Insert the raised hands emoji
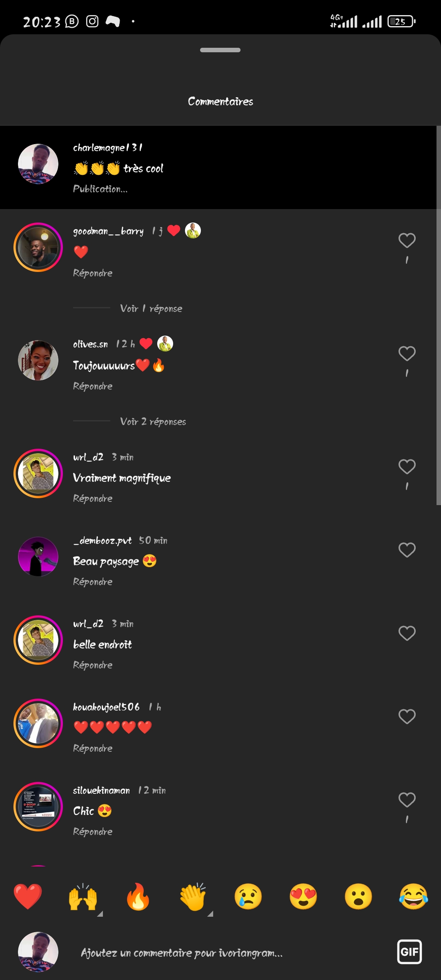The image size is (441, 980). coord(83,897)
